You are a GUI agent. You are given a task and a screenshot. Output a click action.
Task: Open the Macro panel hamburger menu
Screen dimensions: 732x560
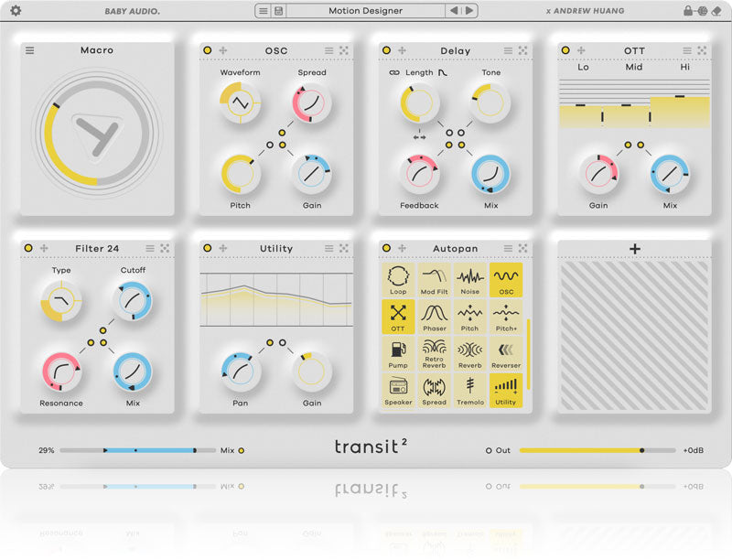pos(30,50)
